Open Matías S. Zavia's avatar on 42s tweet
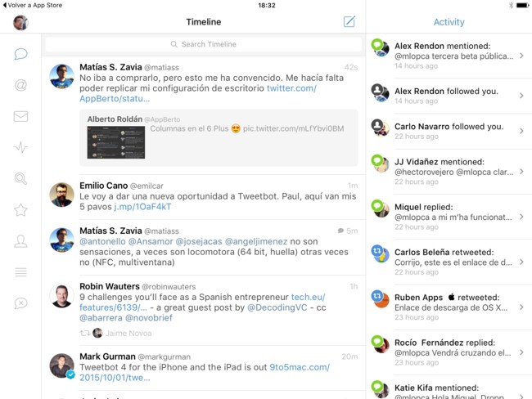The height and width of the screenshot is (399, 532). [61, 76]
